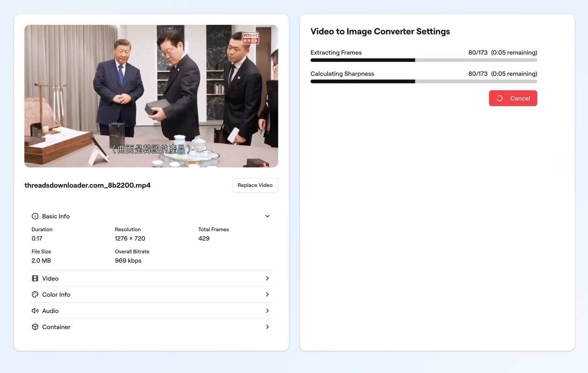Click the Basic Info section label

coord(56,216)
